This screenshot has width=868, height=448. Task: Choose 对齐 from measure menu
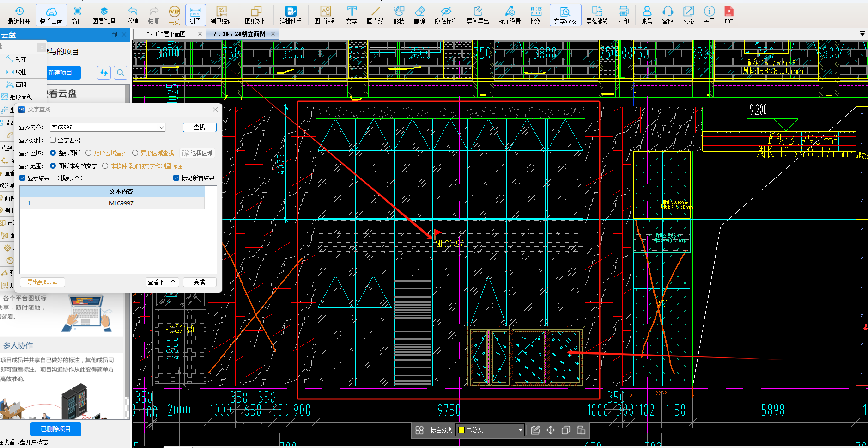click(x=20, y=59)
